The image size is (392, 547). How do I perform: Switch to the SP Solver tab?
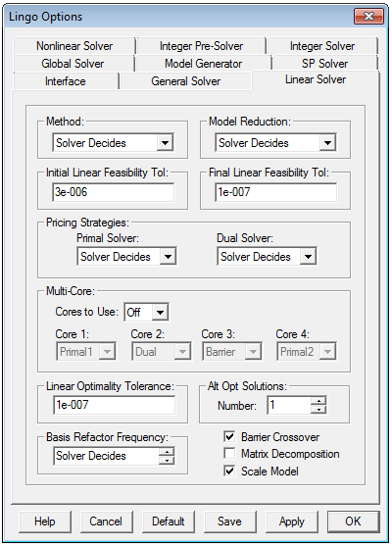click(x=324, y=64)
